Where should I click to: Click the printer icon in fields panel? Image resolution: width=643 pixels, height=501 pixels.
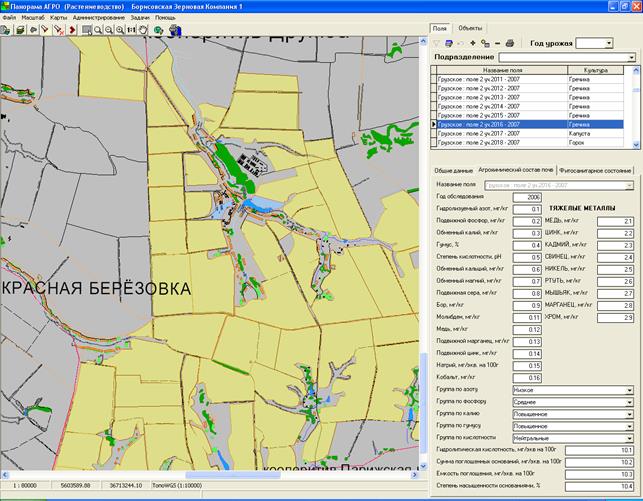[509, 43]
